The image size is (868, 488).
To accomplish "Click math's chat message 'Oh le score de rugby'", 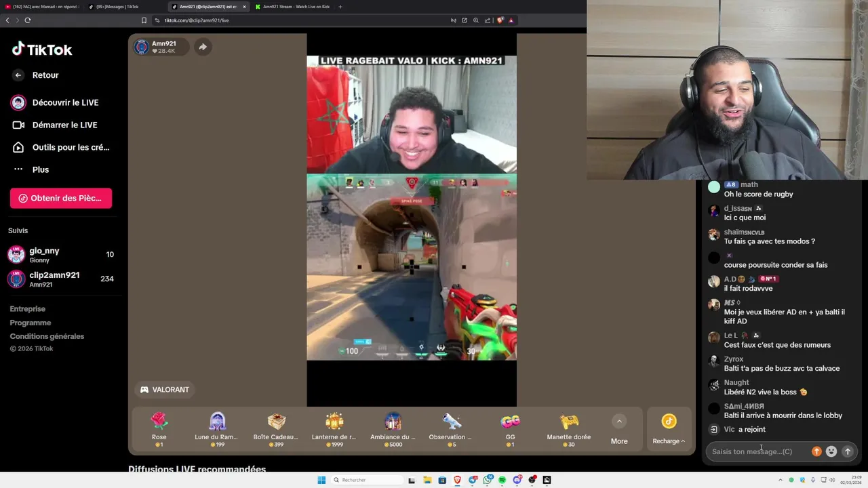I will (758, 194).
